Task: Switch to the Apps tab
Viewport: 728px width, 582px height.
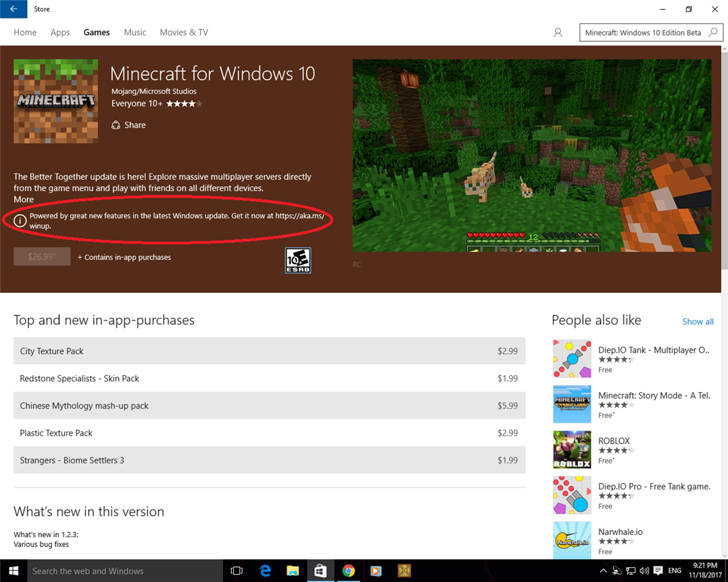Action: pos(60,33)
